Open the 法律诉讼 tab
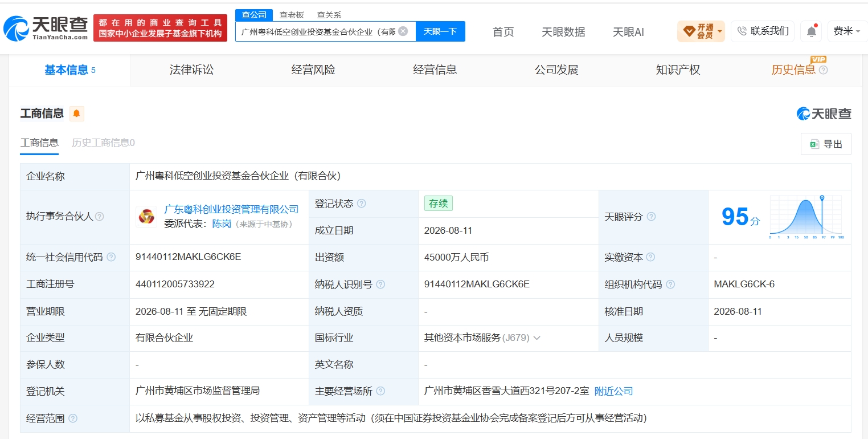868x439 pixels. click(x=191, y=70)
